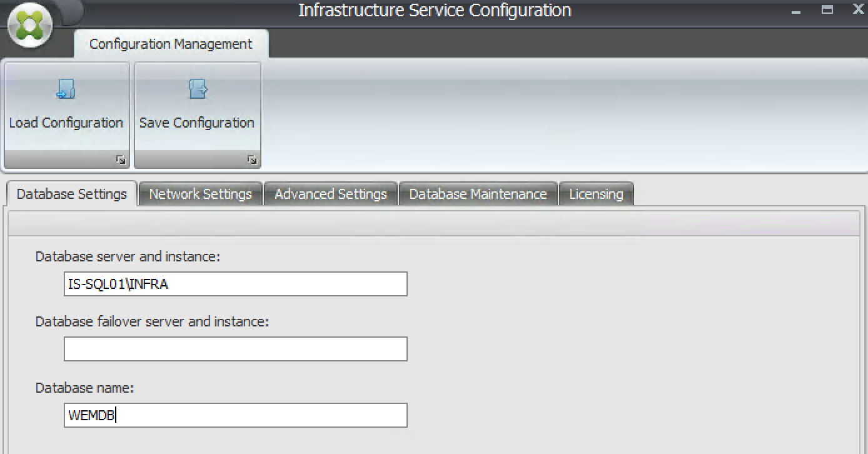The width and height of the screenshot is (868, 454).
Task: Click the Database name field containing WEMDB
Action: coord(235,415)
